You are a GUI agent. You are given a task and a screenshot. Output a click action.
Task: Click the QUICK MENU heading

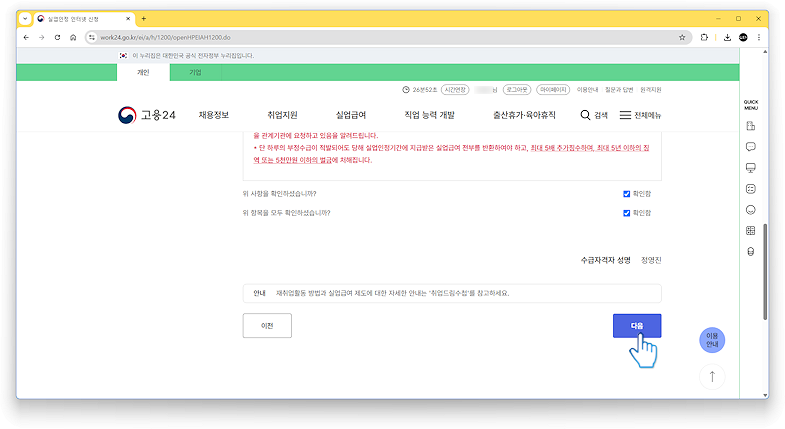pyautogui.click(x=750, y=105)
